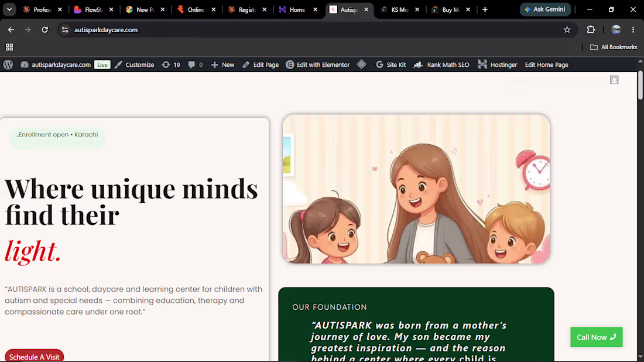Close the FlowSt tab
Image resolution: width=644 pixels, height=362 pixels.
pos(111,9)
